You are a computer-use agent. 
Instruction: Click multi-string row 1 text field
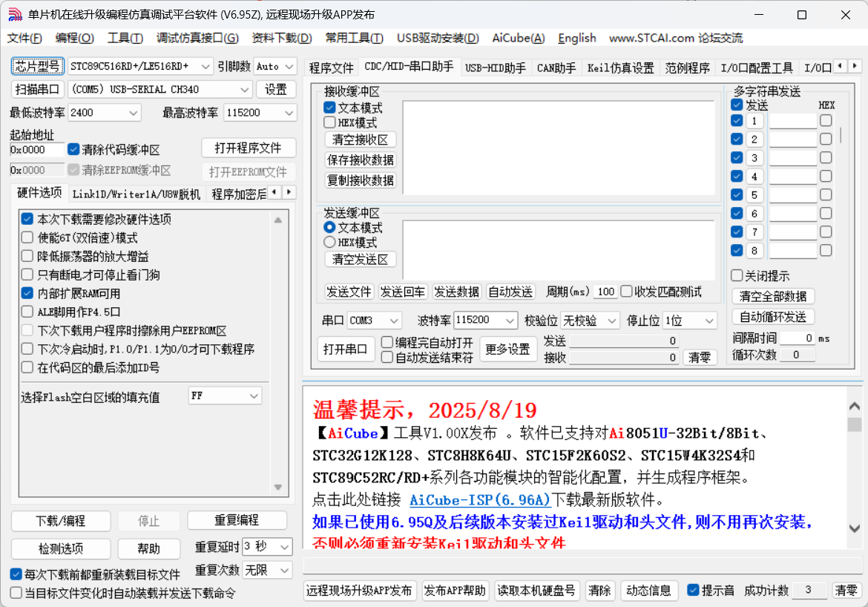793,121
